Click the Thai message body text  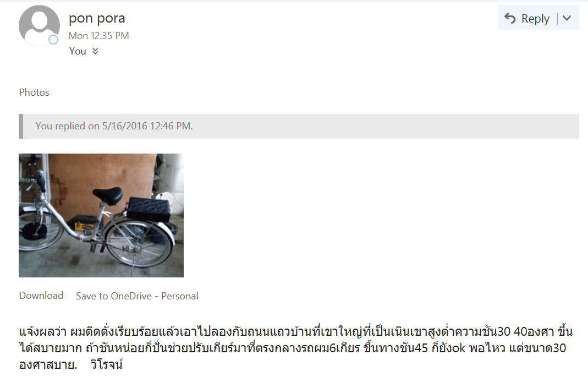pyautogui.click(x=295, y=348)
